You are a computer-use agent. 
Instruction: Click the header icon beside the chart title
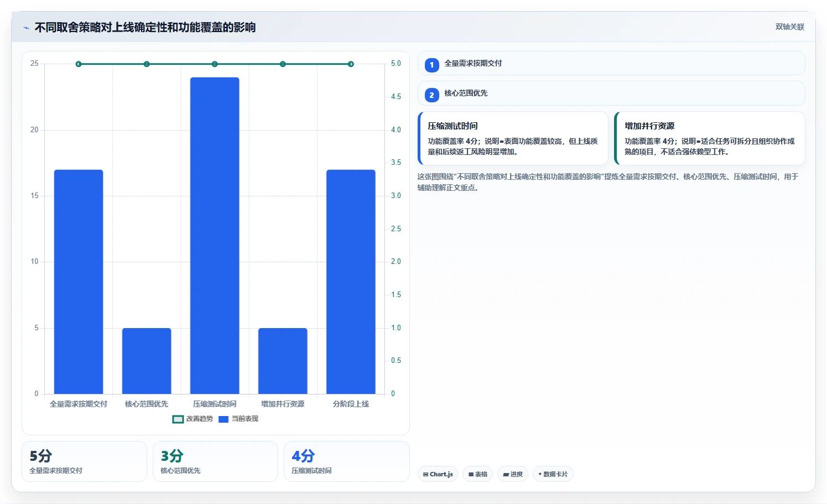(x=26, y=28)
